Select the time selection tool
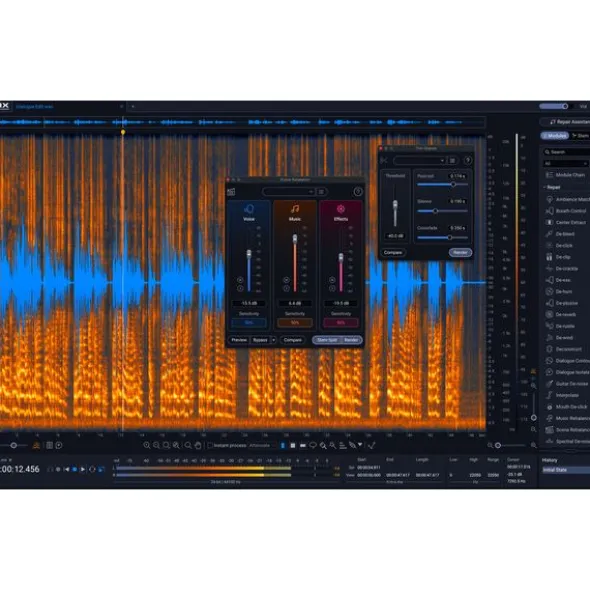 point(283,446)
